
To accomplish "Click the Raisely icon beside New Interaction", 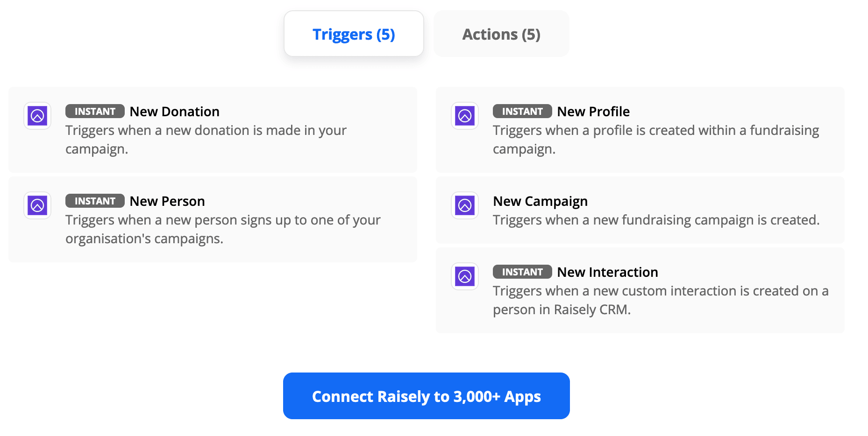I will [465, 276].
